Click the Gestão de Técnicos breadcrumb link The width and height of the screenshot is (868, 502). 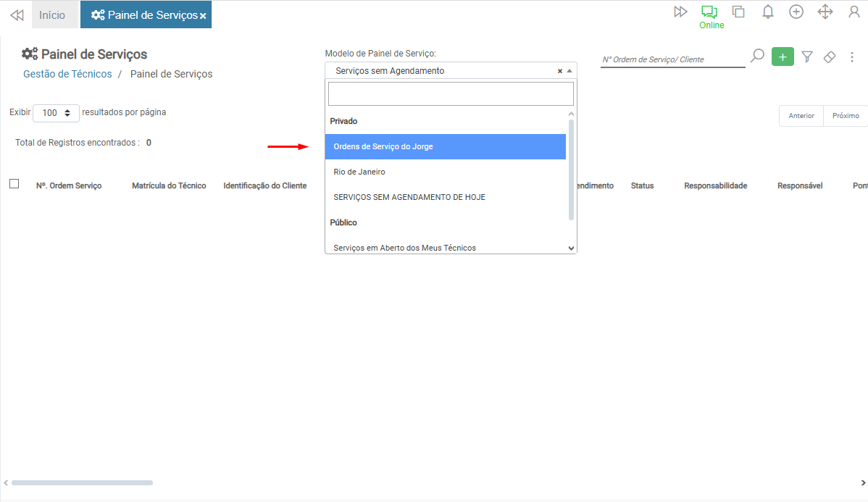(x=67, y=74)
